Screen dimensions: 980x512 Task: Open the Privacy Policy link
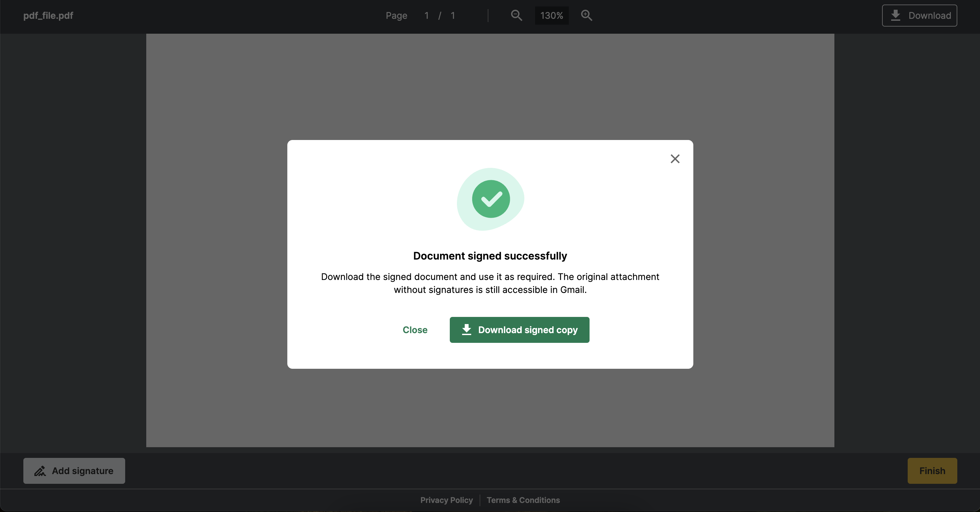pos(446,500)
